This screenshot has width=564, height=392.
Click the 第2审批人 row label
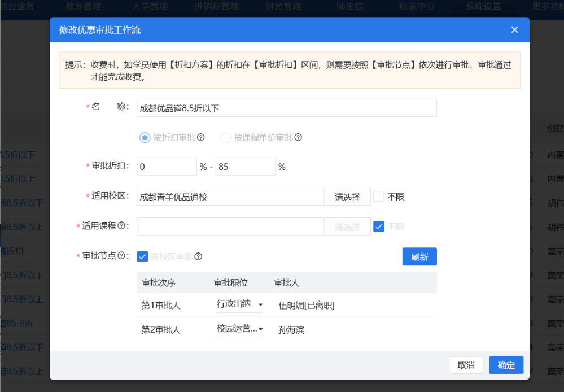coord(160,330)
